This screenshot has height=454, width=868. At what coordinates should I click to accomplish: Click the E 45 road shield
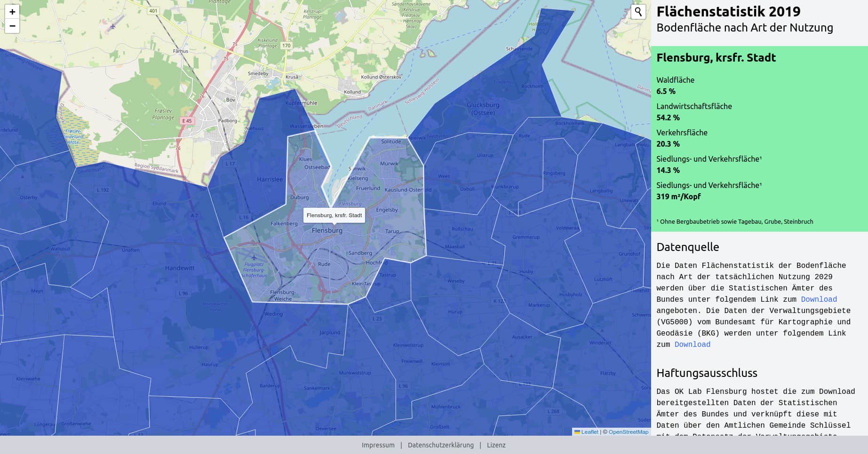[187, 121]
